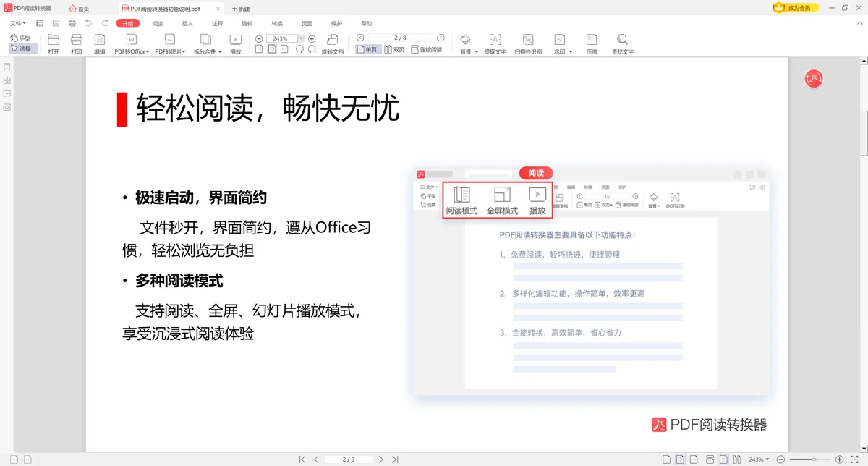Click the zoom in plus icon in ribbon
This screenshot has width=868, height=466.
312,38
